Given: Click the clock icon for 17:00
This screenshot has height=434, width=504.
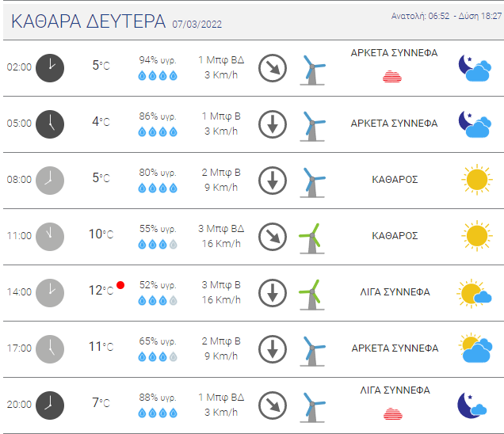Looking at the screenshot, I should [x=50, y=349].
